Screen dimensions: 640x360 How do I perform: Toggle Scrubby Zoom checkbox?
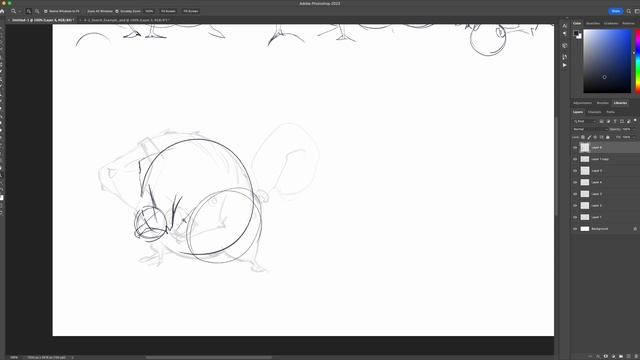click(x=117, y=11)
